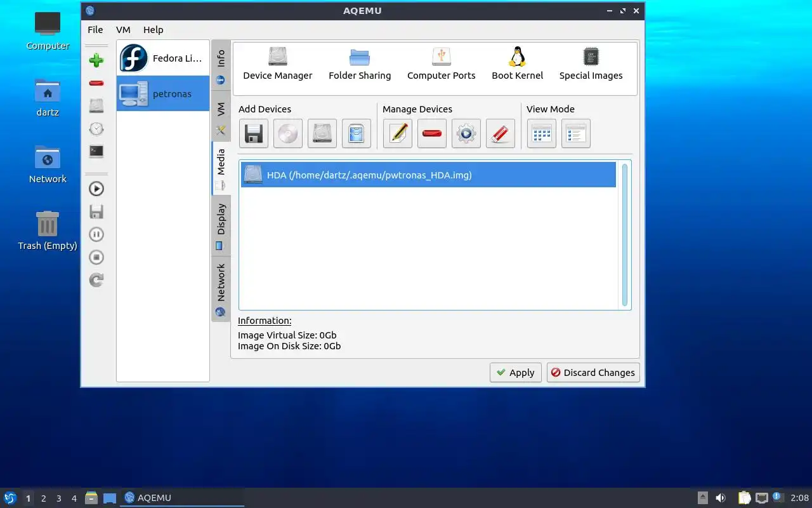Image resolution: width=812 pixels, height=508 pixels.
Task: Pause the virtual machine
Action: click(x=96, y=234)
